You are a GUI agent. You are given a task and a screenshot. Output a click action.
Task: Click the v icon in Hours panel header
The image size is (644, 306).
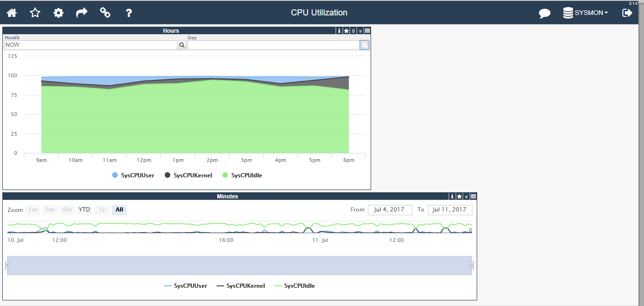[x=360, y=31]
